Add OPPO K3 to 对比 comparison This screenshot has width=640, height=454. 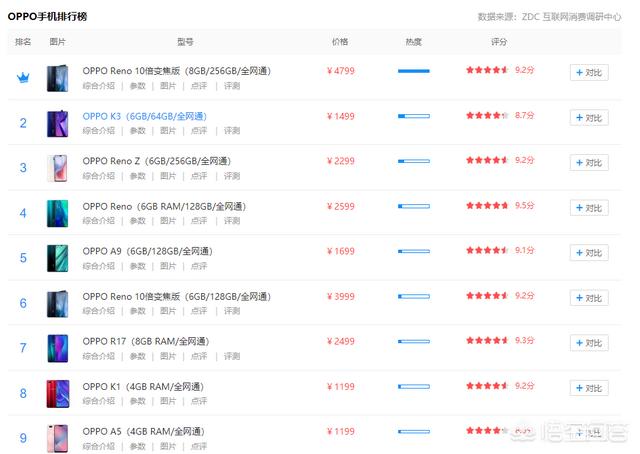[x=589, y=118]
